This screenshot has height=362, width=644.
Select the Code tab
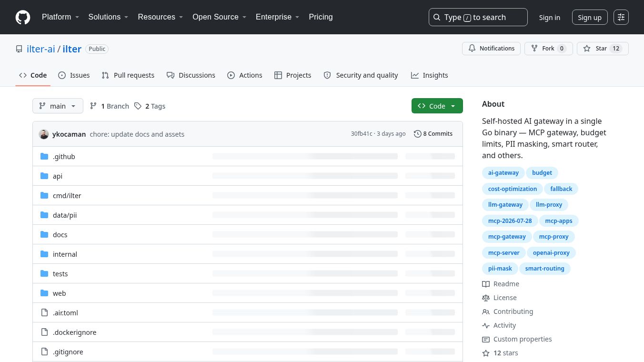tap(33, 75)
